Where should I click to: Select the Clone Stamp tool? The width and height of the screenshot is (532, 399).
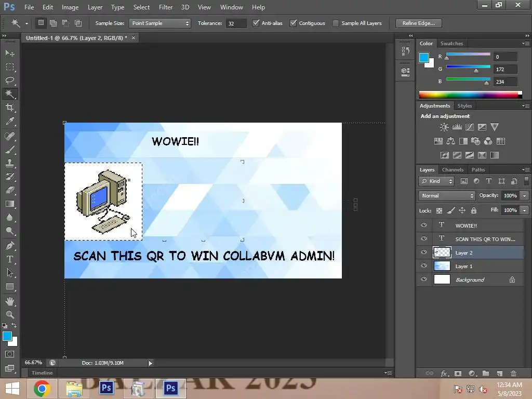[10, 163]
